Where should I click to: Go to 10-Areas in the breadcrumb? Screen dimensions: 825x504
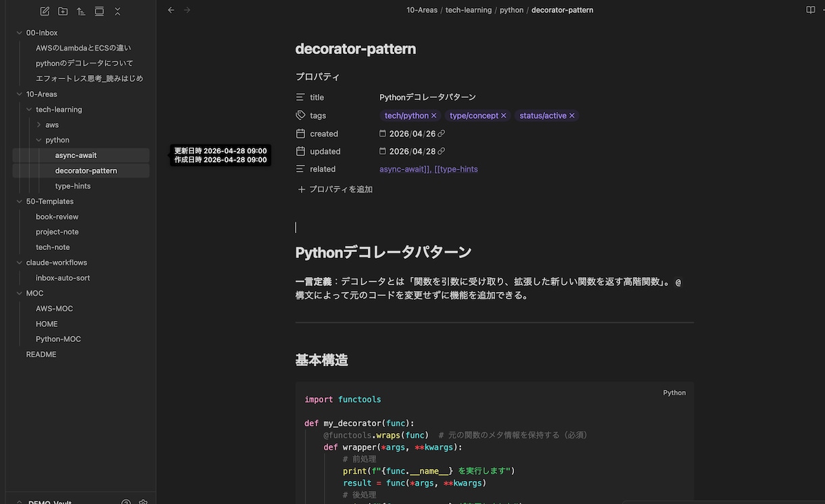coord(422,10)
